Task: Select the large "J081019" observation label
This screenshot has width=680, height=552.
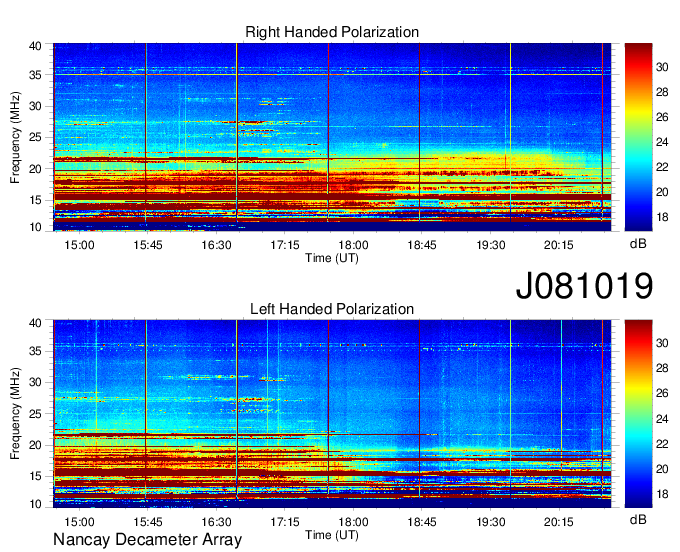Action: [x=584, y=285]
